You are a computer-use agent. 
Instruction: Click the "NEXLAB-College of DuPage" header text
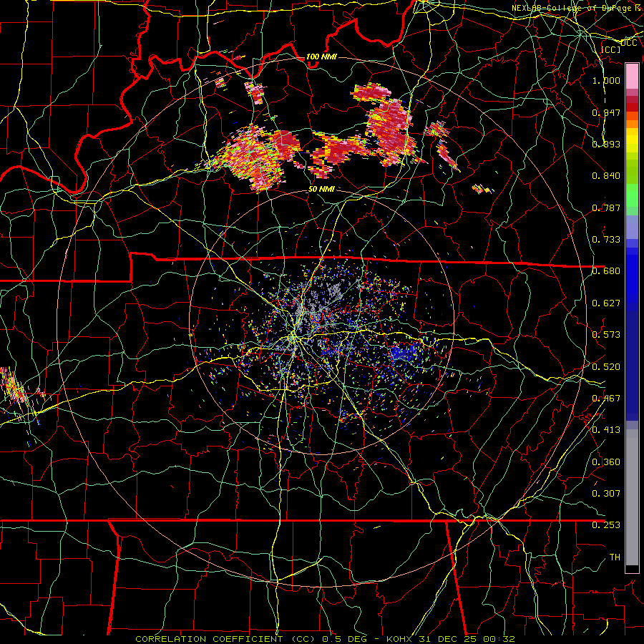(x=572, y=8)
